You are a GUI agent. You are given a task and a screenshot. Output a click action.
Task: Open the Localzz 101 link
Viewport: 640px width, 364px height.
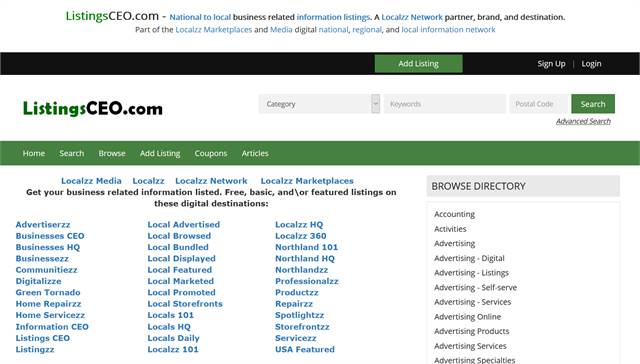coord(173,350)
